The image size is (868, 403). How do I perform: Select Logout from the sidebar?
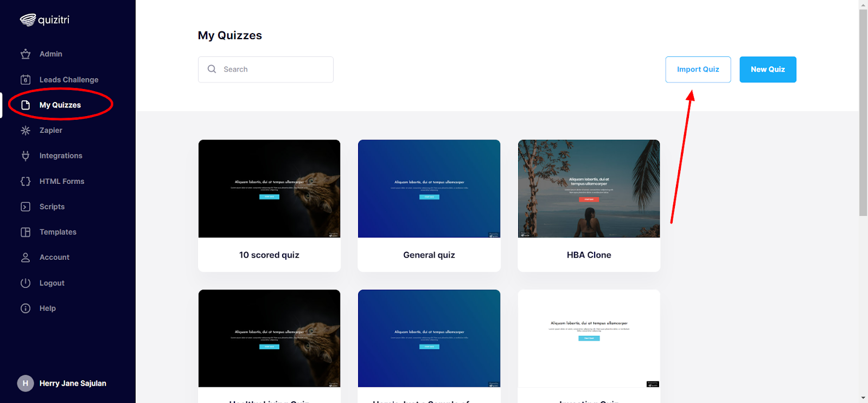52,283
